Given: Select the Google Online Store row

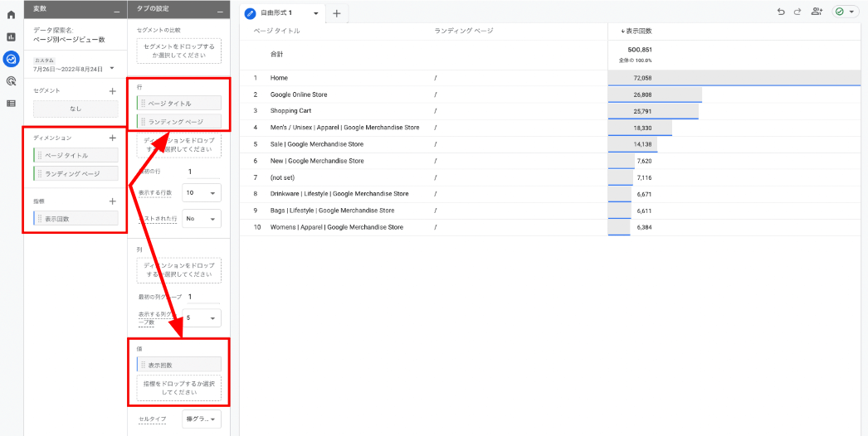Looking at the screenshot, I should 550,94.
